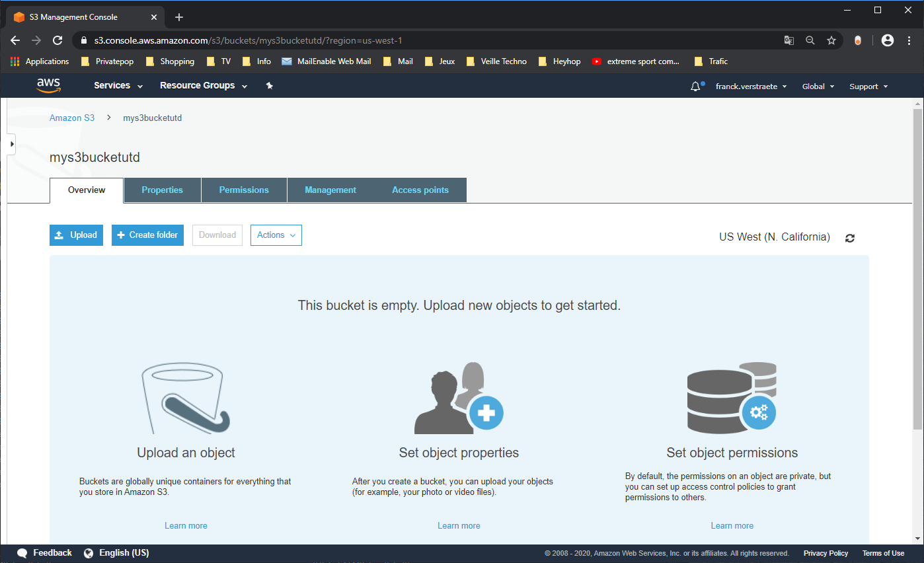Click the English (US) language selector
The image size is (924, 563).
[124, 553]
